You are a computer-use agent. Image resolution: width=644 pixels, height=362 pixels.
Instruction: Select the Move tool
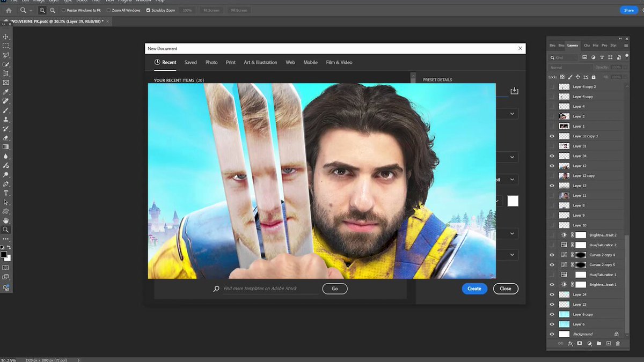point(6,36)
